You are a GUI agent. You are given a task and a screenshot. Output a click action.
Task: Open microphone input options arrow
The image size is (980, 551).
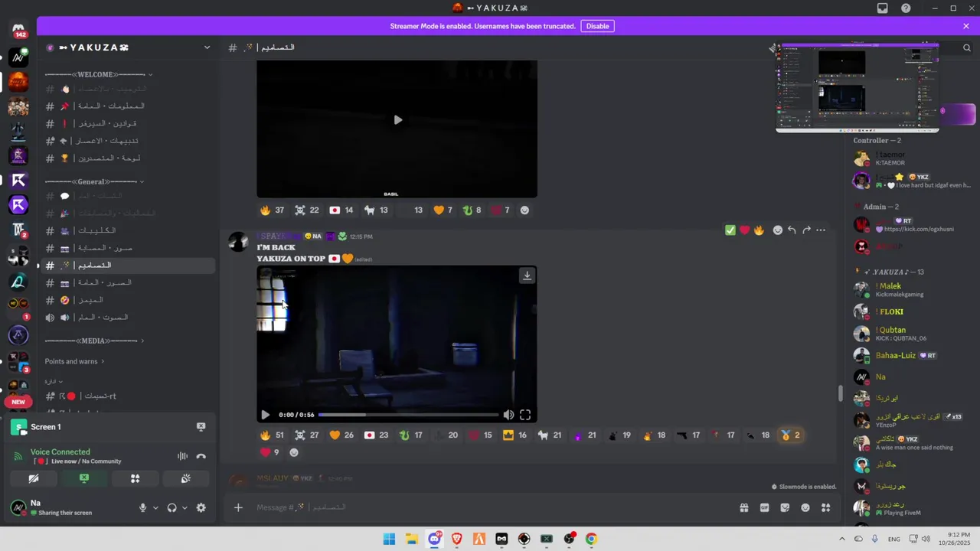click(x=155, y=507)
